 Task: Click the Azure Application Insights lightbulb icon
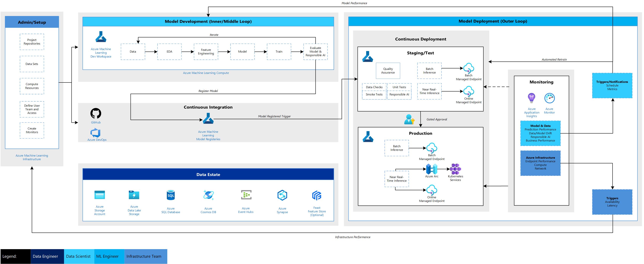point(532,98)
